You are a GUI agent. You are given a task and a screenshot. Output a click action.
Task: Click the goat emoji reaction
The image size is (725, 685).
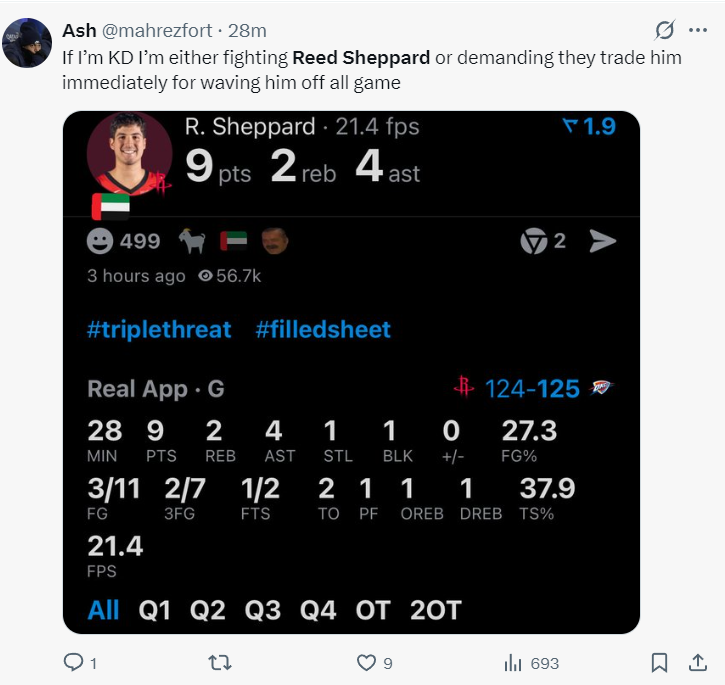tap(191, 241)
